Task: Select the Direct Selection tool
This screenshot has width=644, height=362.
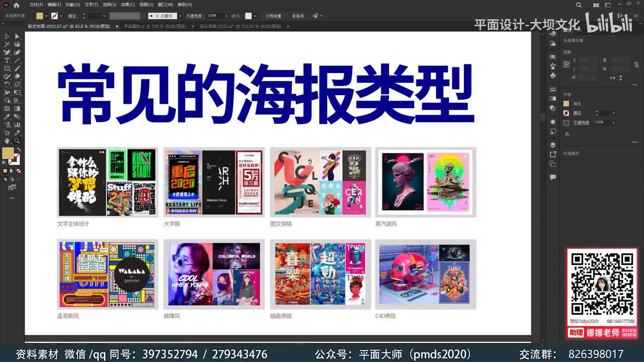Action: 17,36
